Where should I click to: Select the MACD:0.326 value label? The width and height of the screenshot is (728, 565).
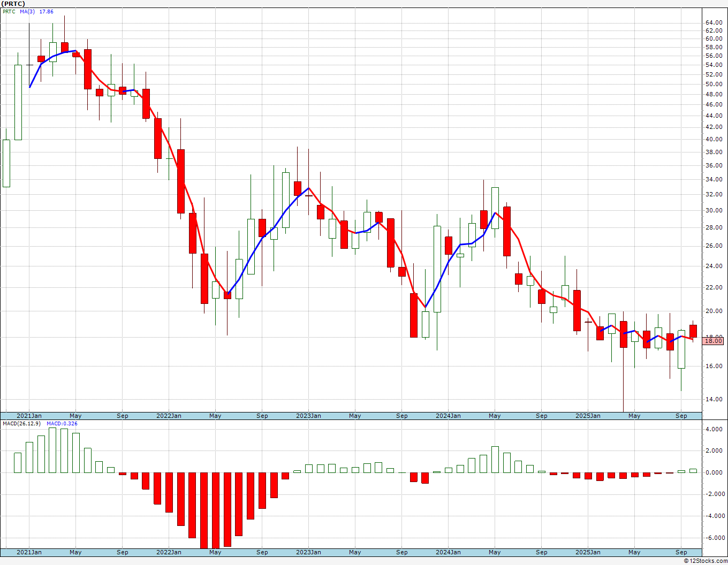pyautogui.click(x=62, y=423)
